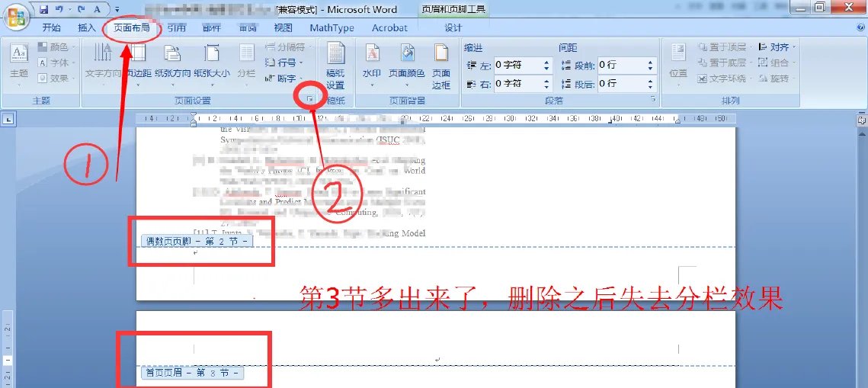This screenshot has width=868, height=388.
Task: Switch to the Acrobat tab
Action: click(389, 27)
